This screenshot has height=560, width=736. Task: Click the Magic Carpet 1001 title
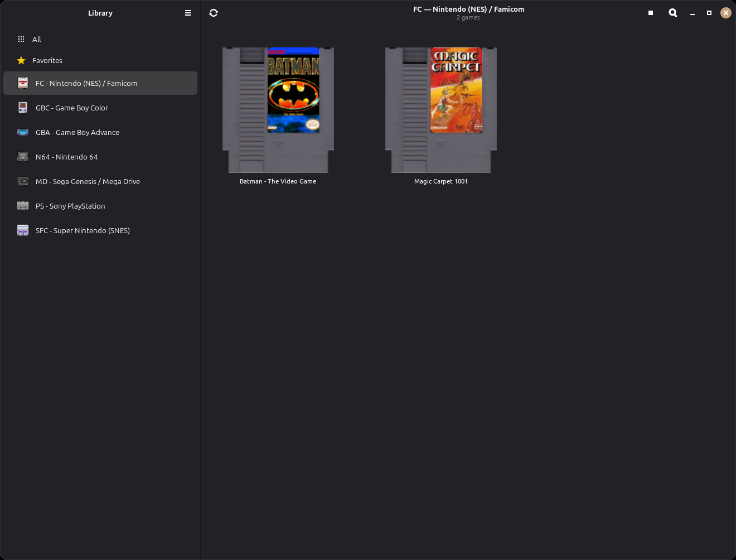pos(441,181)
